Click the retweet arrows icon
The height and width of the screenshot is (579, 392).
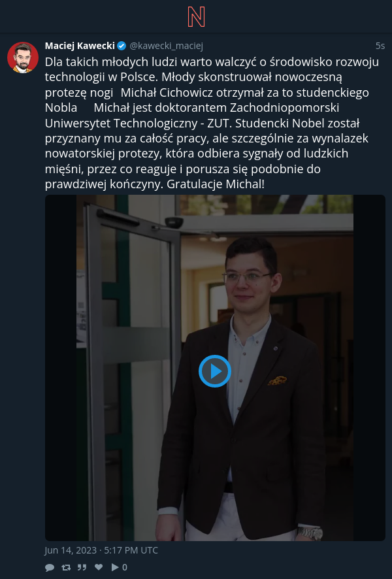click(x=66, y=567)
